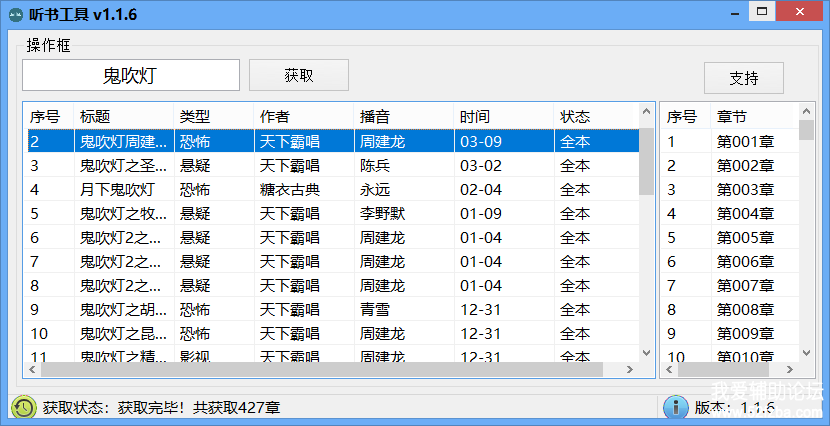The image size is (830, 426).
Task: Click the green clock status icon
Action: pos(23,407)
